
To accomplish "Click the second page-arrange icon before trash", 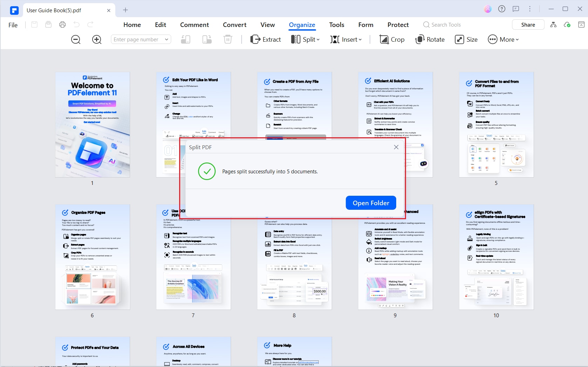I will 207,40.
